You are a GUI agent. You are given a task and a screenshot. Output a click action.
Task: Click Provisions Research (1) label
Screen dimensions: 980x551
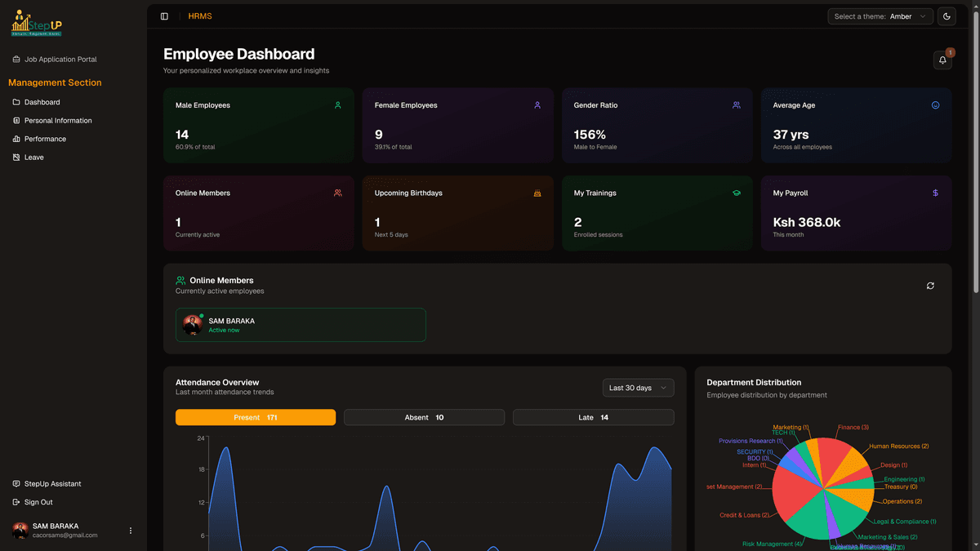coord(751,441)
